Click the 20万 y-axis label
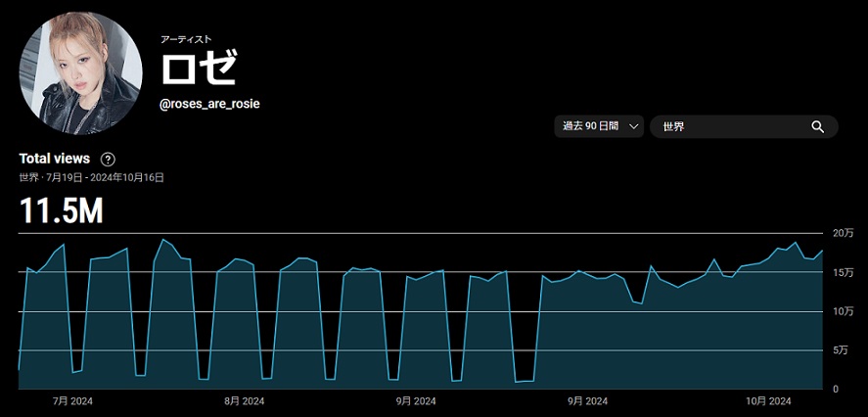 click(843, 233)
